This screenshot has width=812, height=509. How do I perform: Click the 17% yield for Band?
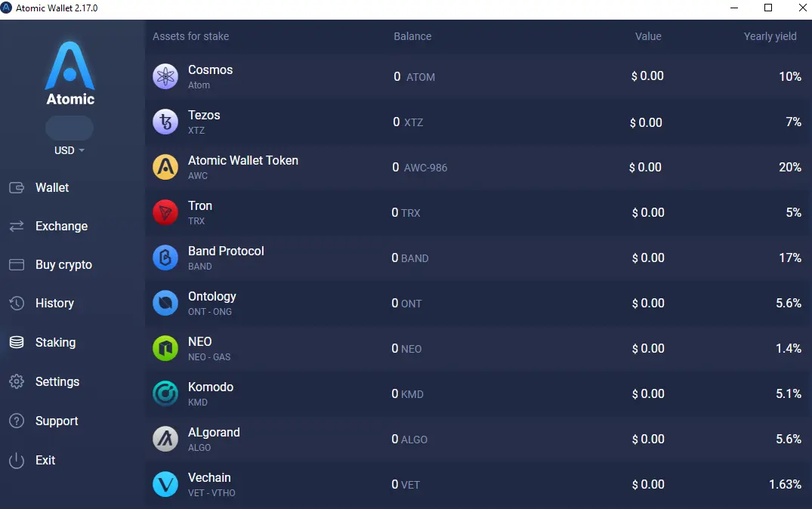[790, 258]
